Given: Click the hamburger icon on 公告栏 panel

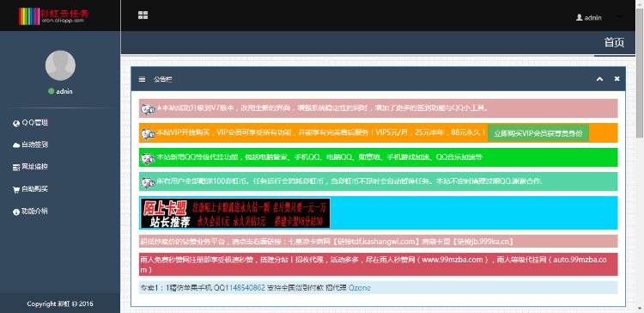Looking at the screenshot, I should point(142,79).
